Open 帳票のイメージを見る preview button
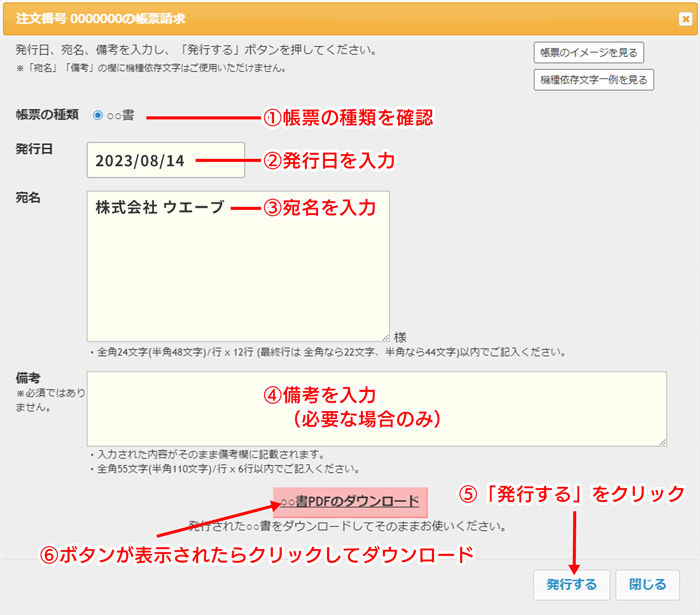 point(588,53)
